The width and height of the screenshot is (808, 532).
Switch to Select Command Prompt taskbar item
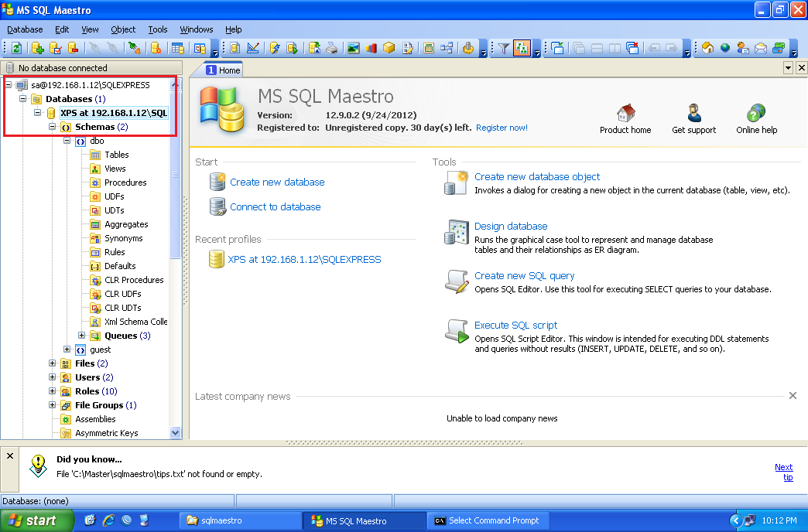(488, 520)
